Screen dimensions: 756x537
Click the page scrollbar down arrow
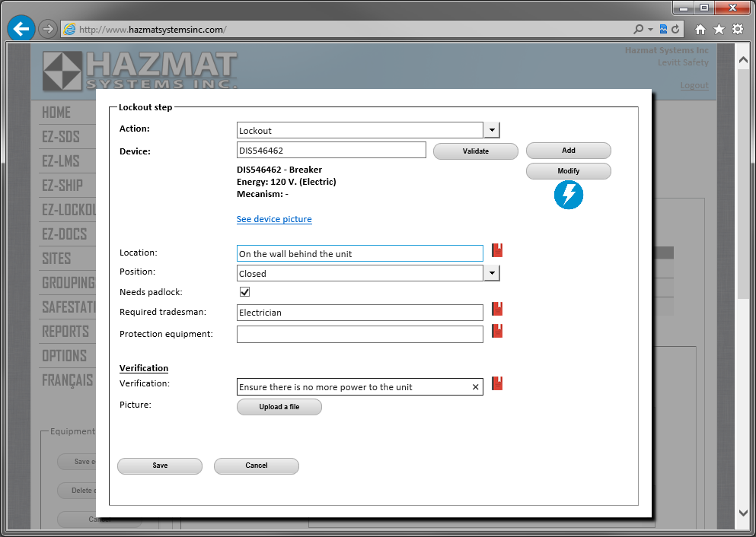pos(743,513)
